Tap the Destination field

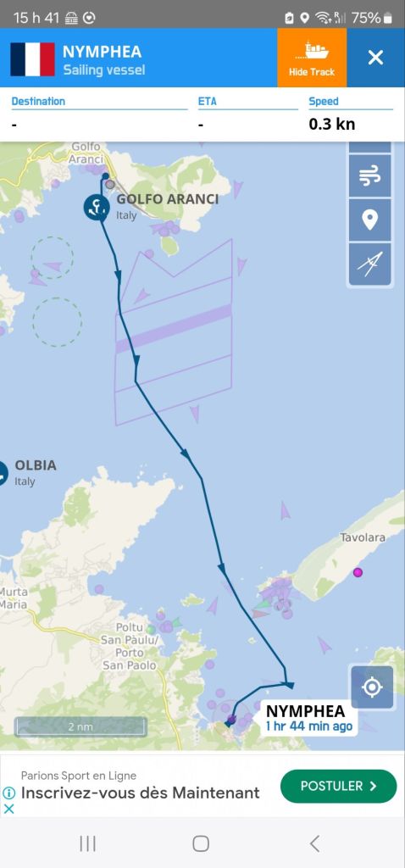pyautogui.click(x=100, y=114)
